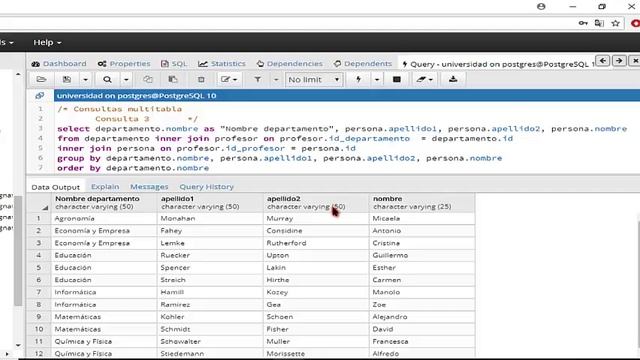The image size is (640, 360).
Task: Click the cell 'Schmidt'
Action: [x=210, y=329]
